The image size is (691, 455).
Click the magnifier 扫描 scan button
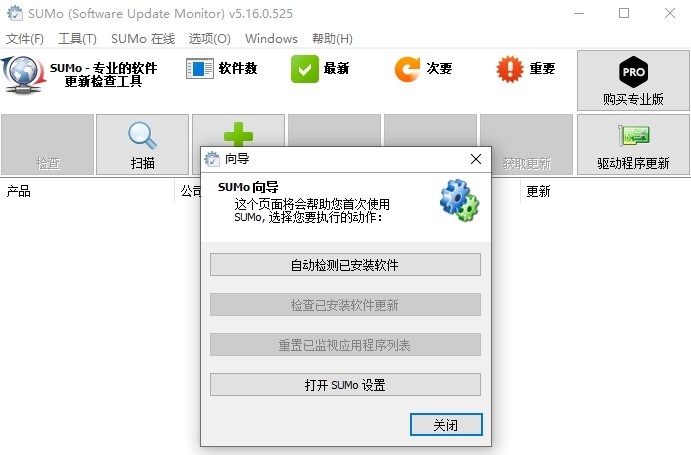pyautogui.click(x=142, y=145)
